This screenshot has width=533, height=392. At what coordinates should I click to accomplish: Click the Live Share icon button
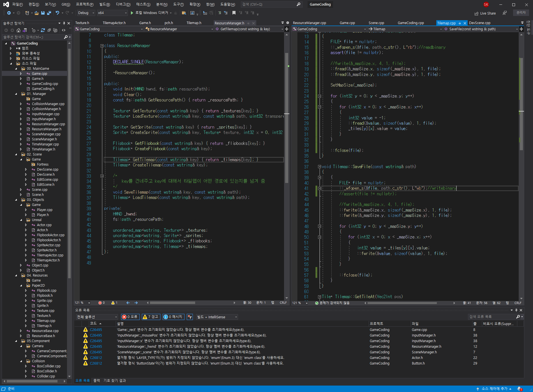click(485, 13)
